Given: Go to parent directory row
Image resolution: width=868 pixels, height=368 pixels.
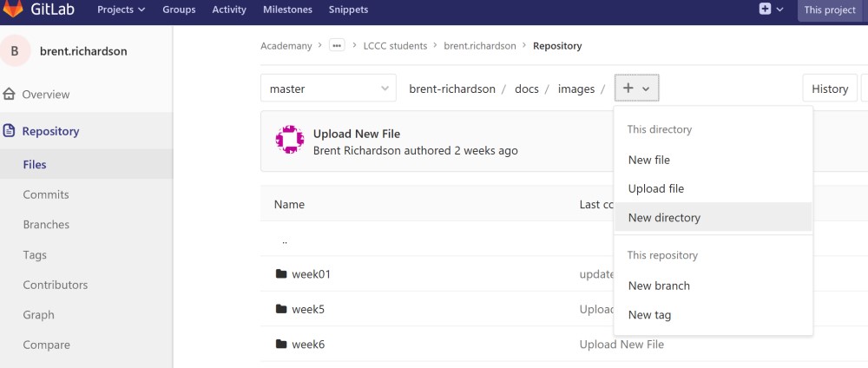Looking at the screenshot, I should [285, 240].
